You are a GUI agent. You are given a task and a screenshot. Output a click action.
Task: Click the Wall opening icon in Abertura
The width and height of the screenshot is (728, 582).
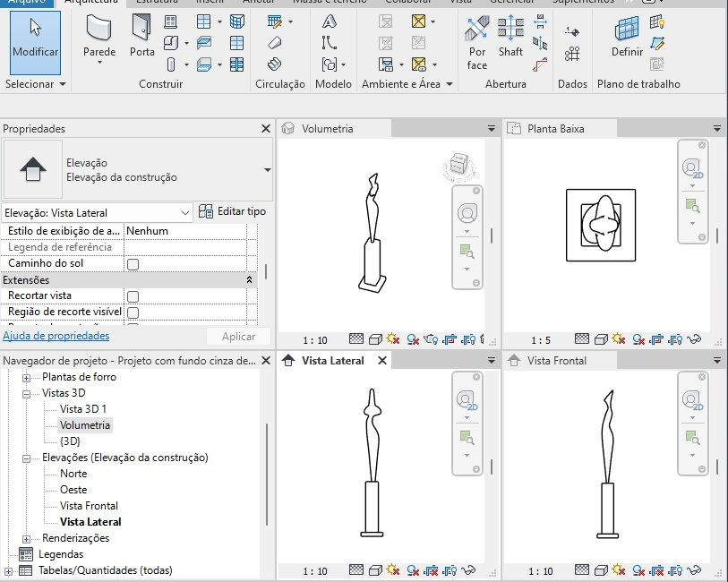pyautogui.click(x=540, y=21)
